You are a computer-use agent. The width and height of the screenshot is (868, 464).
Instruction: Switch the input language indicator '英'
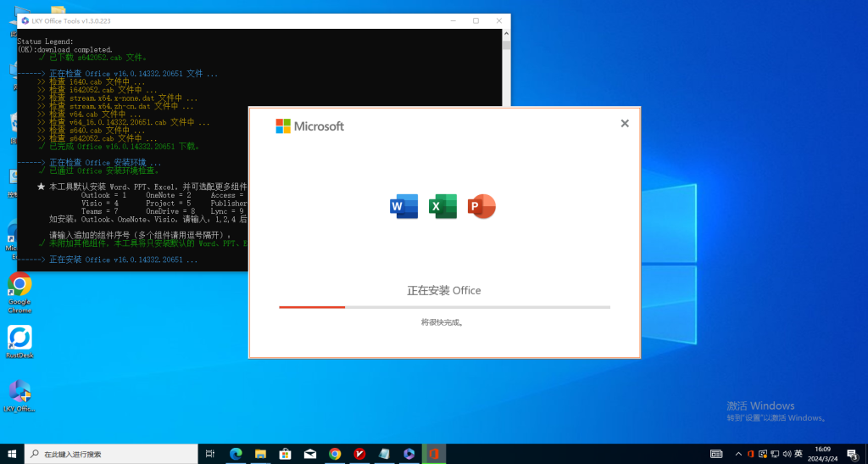tap(798, 454)
